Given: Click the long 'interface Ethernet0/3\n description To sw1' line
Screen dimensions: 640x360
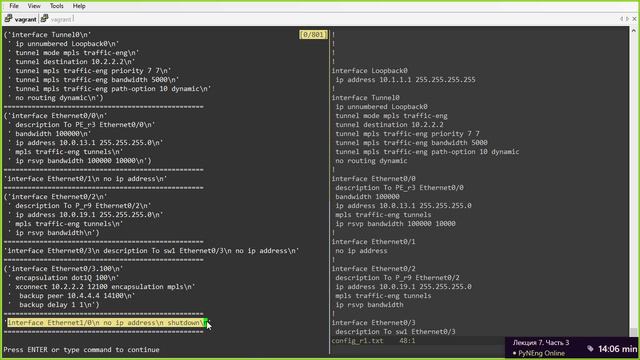Looking at the screenshot, I should [151, 251].
